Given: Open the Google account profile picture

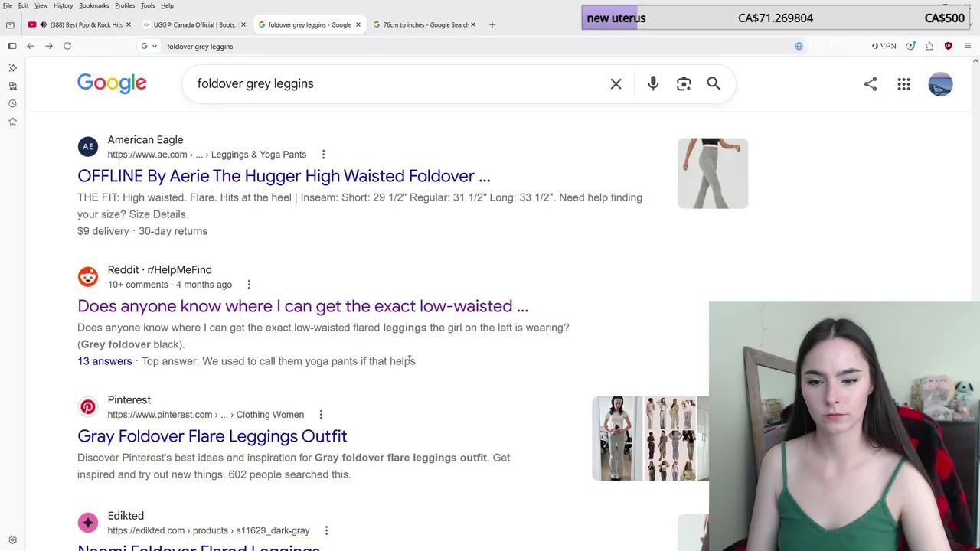Looking at the screenshot, I should 940,84.
